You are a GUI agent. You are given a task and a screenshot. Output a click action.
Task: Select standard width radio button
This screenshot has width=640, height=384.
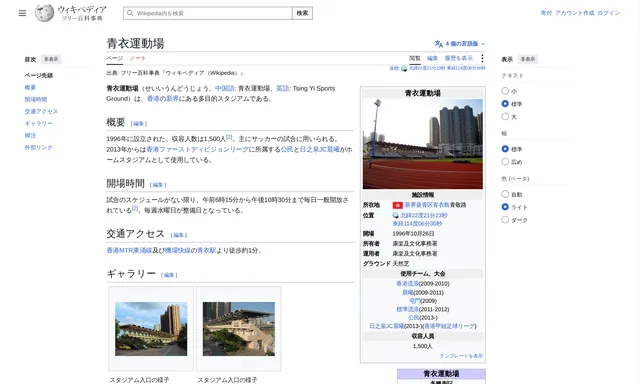pos(505,149)
